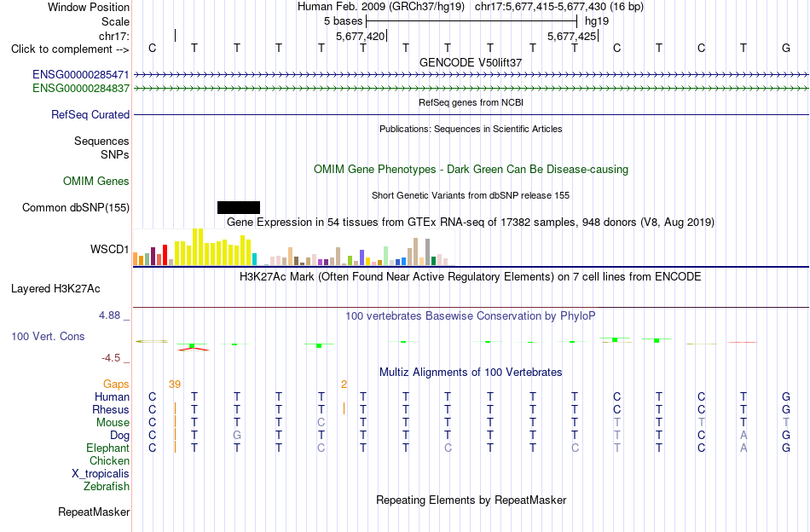810x532 pixels.
Task: Click the gap count 39
Action: pyautogui.click(x=175, y=384)
